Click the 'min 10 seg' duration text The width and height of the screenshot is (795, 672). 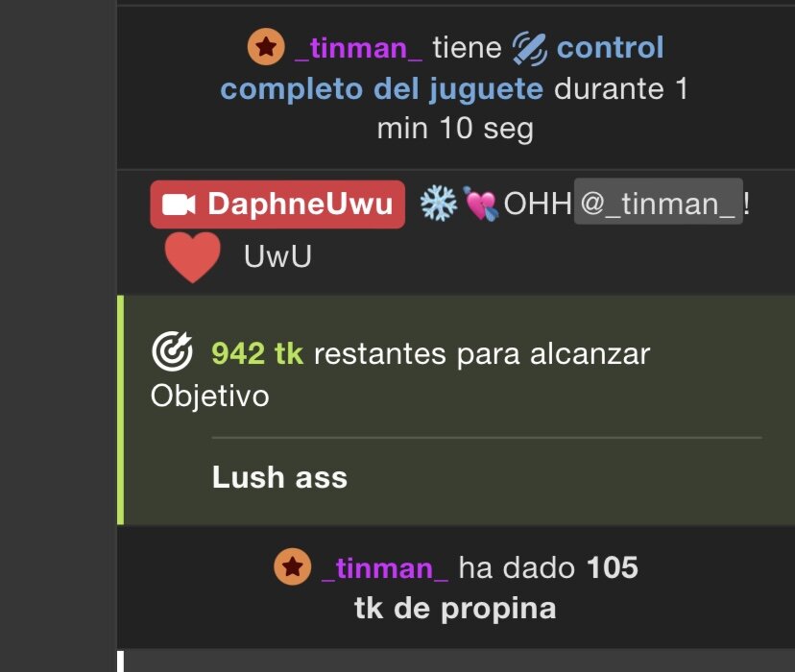(x=455, y=129)
